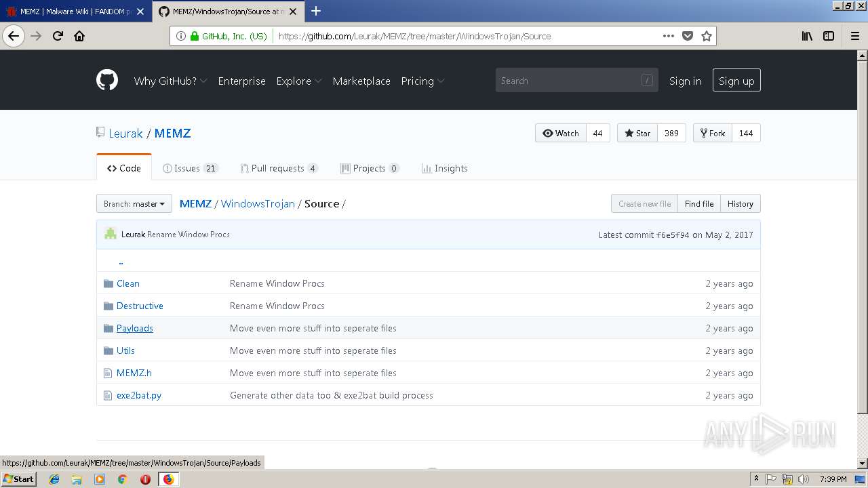Screen dimensions: 868x488
Task: Open the Utils folder
Action: tap(125, 350)
